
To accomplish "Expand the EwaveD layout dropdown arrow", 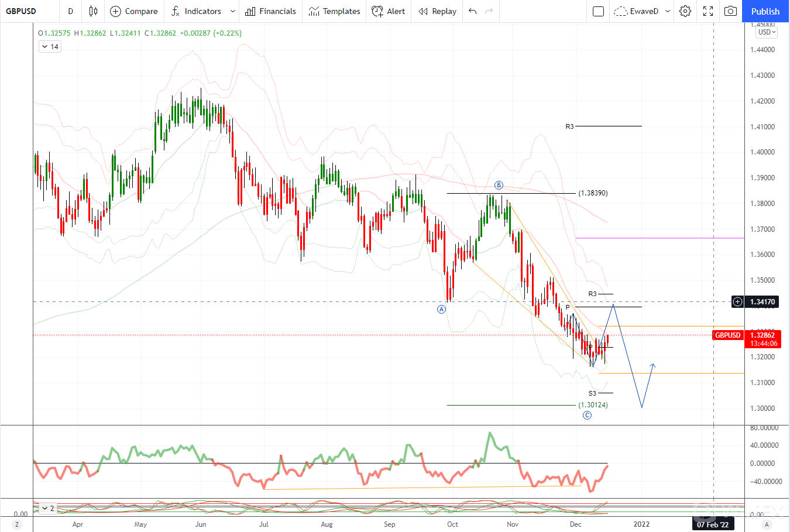I will pos(668,11).
